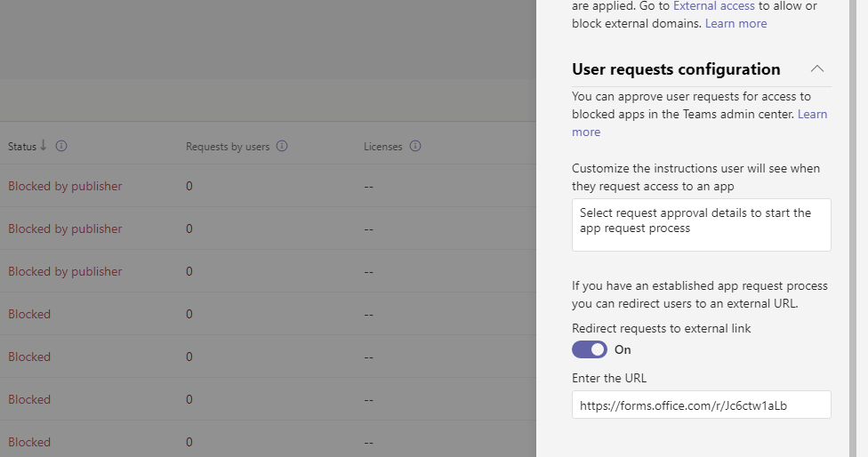Open Learn more after external domains text
The image size is (868, 457).
pyautogui.click(x=735, y=24)
